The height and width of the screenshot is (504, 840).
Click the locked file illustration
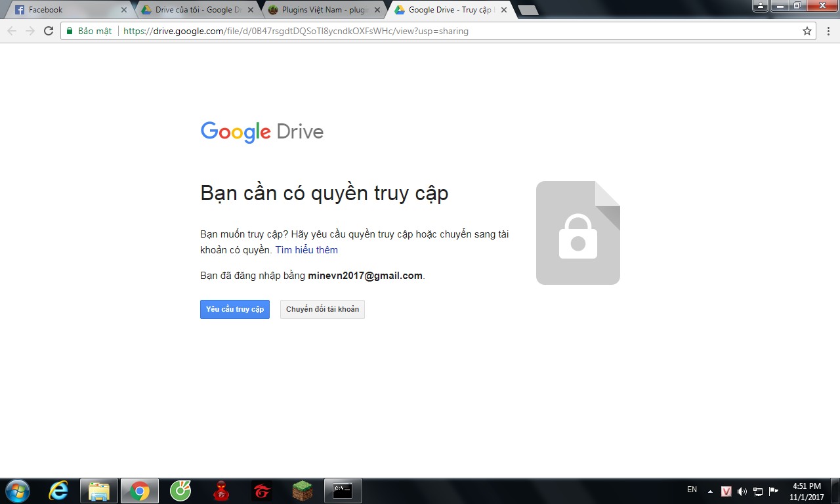pyautogui.click(x=578, y=233)
